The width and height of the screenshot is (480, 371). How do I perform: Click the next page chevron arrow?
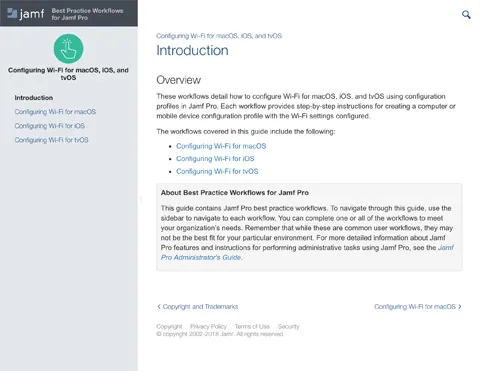tap(460, 306)
